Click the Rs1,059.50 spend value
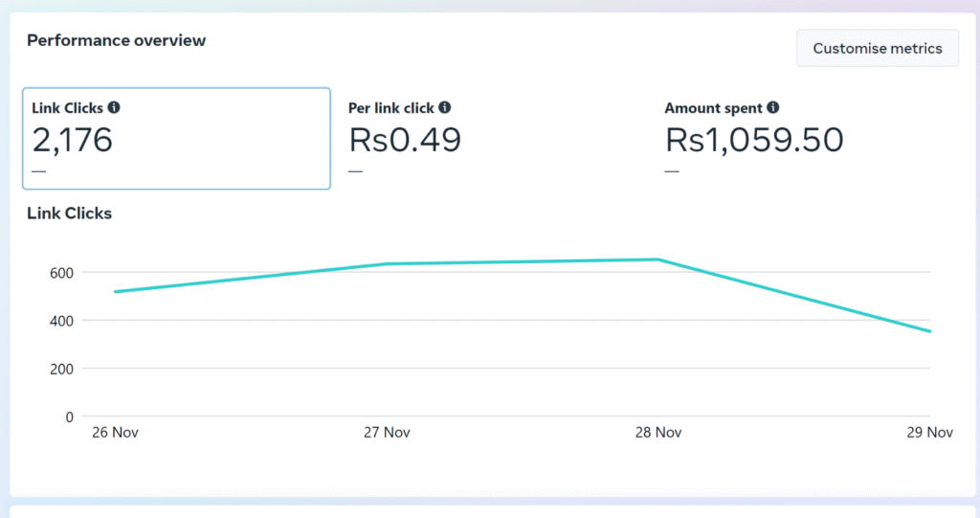980x518 pixels. (754, 141)
